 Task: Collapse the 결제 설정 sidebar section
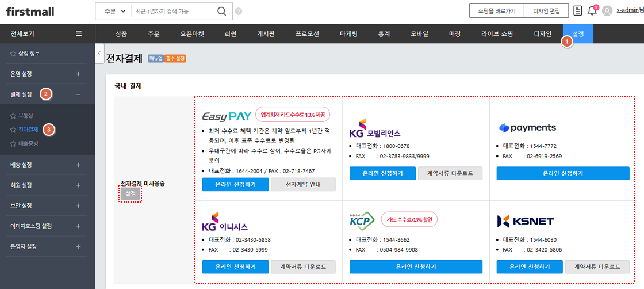[78, 94]
